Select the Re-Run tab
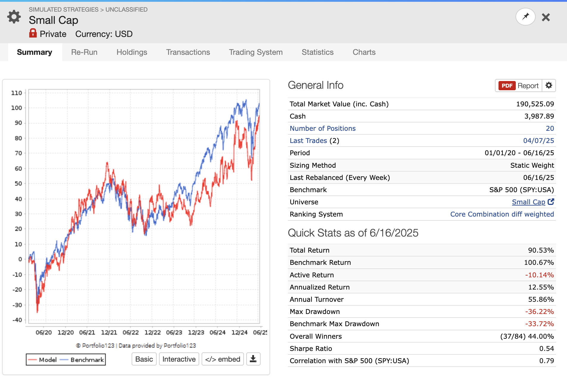Image resolution: width=567 pixels, height=392 pixels. (84, 52)
